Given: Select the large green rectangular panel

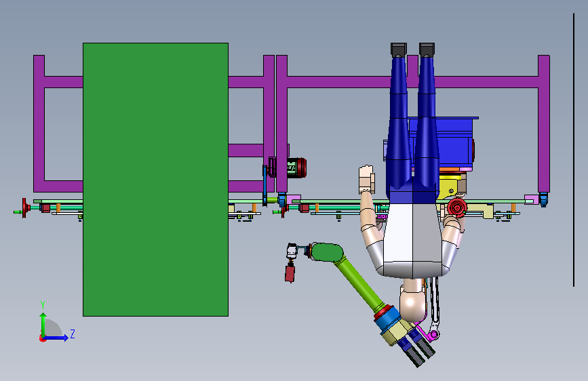Looking at the screenshot, I should [x=155, y=180].
